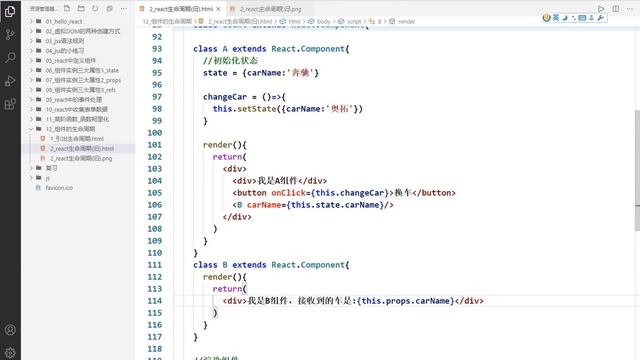
Task: Expand the 02_虚拟DOM folder
Action: [78, 31]
